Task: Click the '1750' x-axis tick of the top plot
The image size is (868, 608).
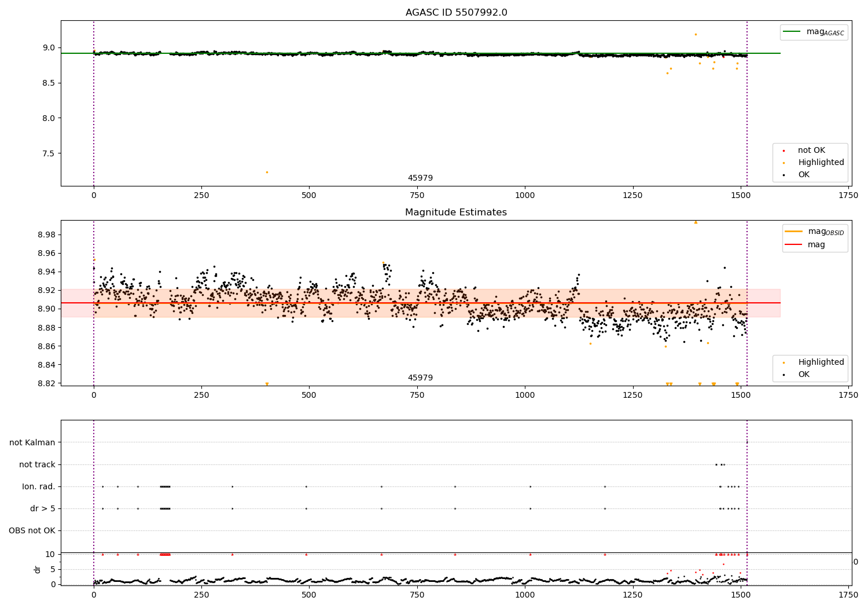Action: [x=848, y=196]
